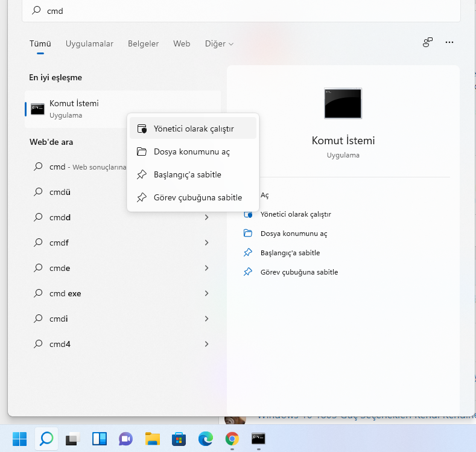Open taskbar Search magnifier icon
This screenshot has width=476, height=452.
46,439
